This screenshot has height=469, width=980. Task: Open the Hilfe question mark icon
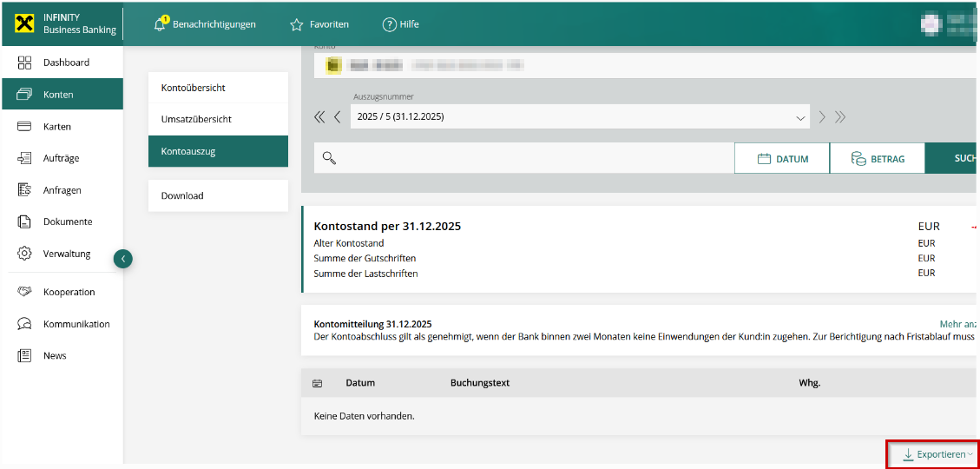[389, 24]
